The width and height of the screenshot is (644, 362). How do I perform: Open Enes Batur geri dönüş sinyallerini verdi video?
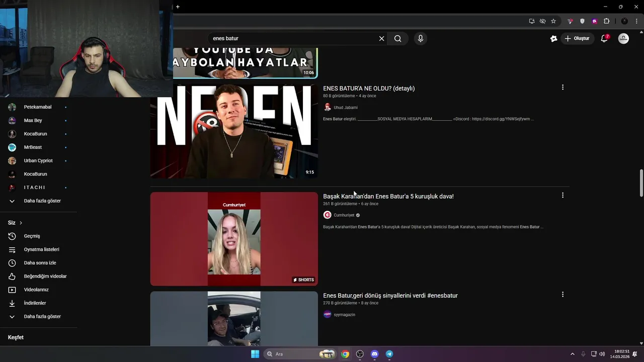(390, 296)
